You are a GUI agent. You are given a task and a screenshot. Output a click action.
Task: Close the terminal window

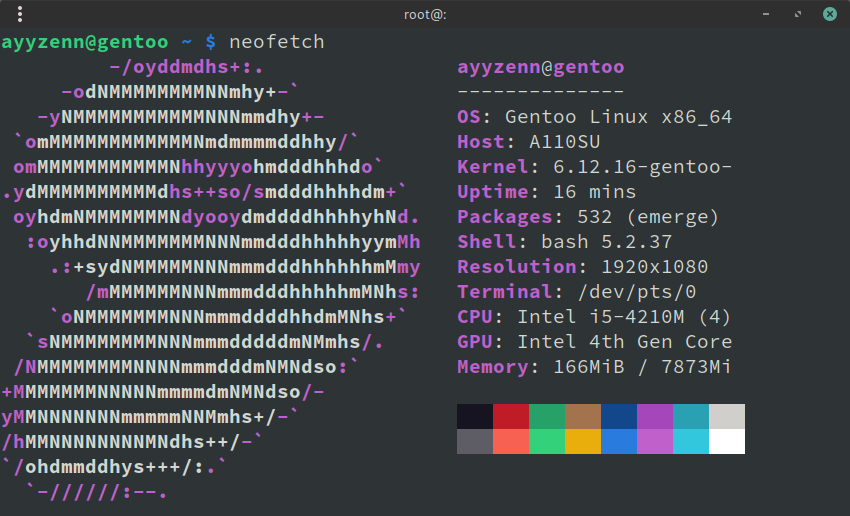coord(830,14)
